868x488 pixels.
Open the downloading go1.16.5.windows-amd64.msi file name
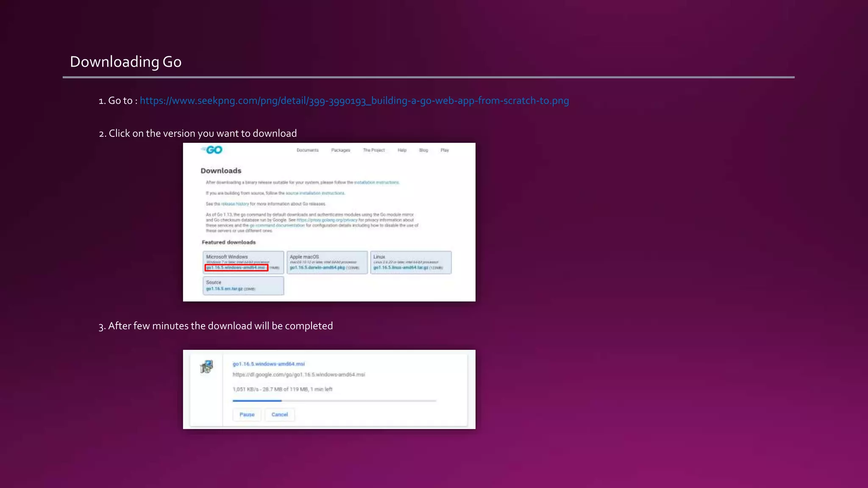click(x=269, y=364)
